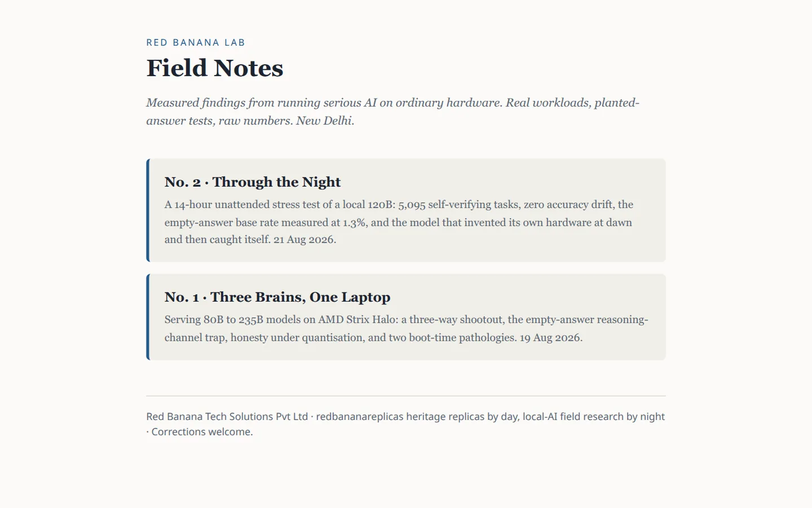
Task: Click the blue accent bar of the No. 2 card
Action: tap(148, 210)
